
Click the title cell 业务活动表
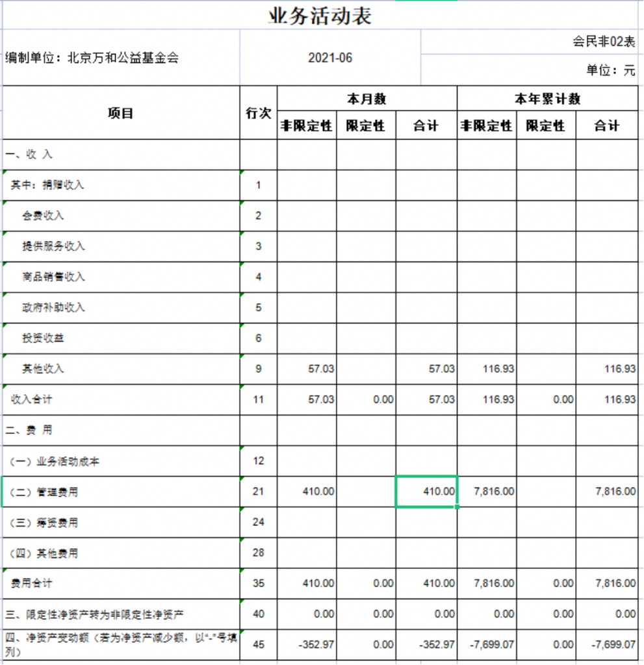pos(320,16)
